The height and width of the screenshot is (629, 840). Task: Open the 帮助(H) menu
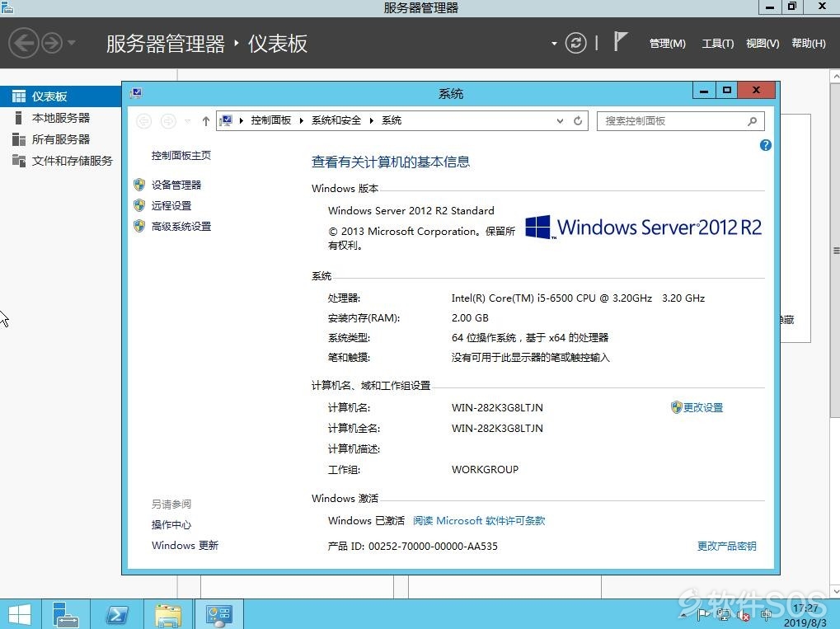point(809,44)
